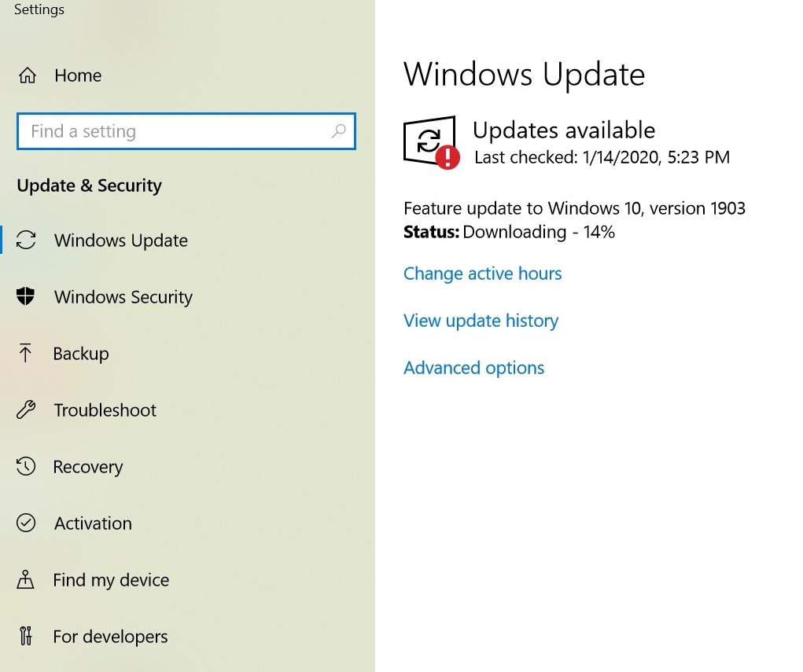Viewport: 803px width, 672px height.
Task: Click the Find my device locator icon
Action: tap(25, 579)
